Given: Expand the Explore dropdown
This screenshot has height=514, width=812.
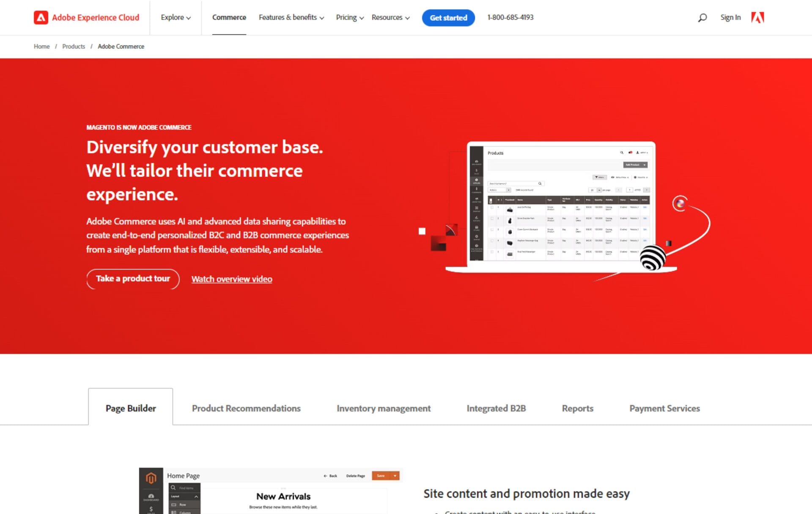Looking at the screenshot, I should click(x=176, y=17).
